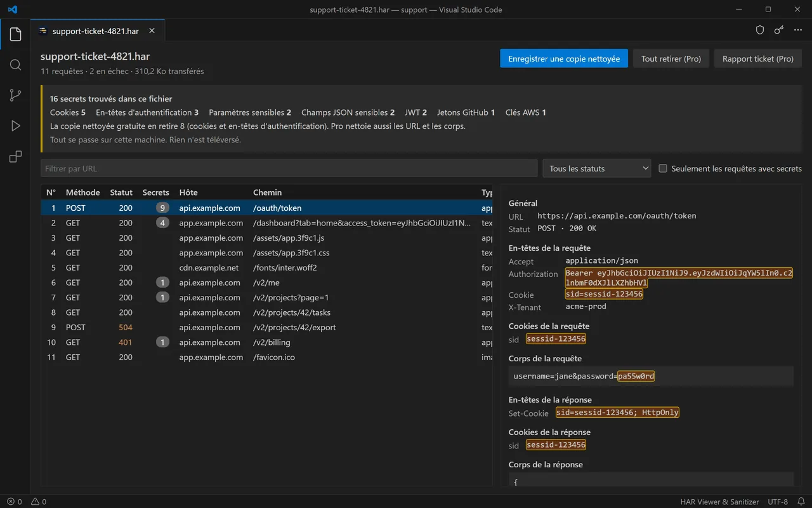812x508 pixels.
Task: Click the URL https://api.example.com/oauth/token value
Action: click(617, 216)
